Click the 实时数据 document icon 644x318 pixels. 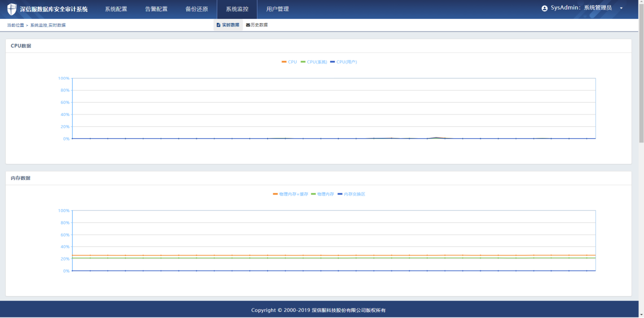(x=218, y=25)
